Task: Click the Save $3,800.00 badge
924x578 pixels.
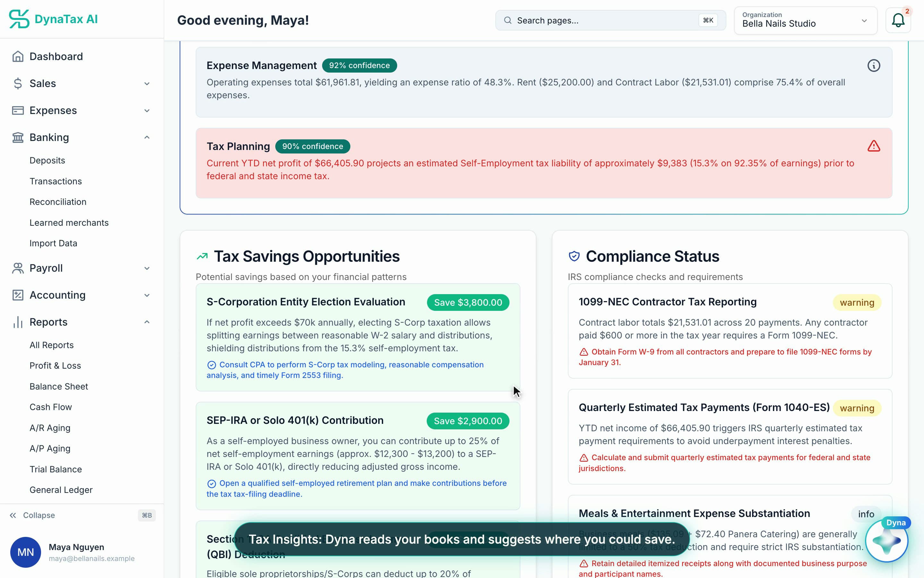Action: click(468, 302)
